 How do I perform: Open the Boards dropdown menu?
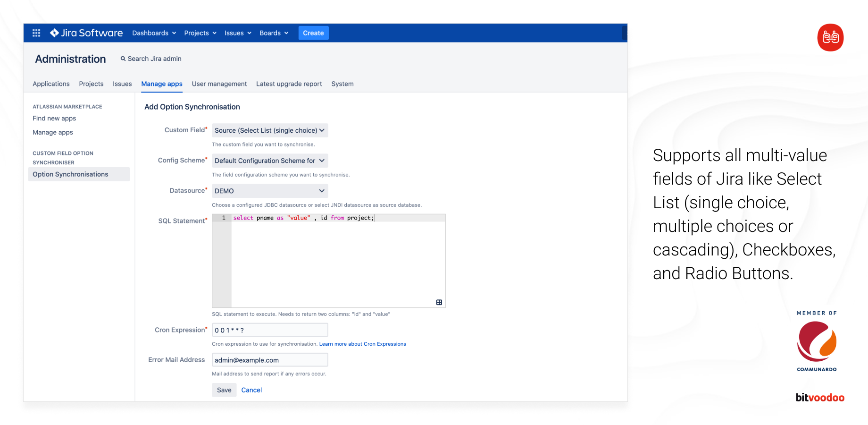pyautogui.click(x=274, y=33)
